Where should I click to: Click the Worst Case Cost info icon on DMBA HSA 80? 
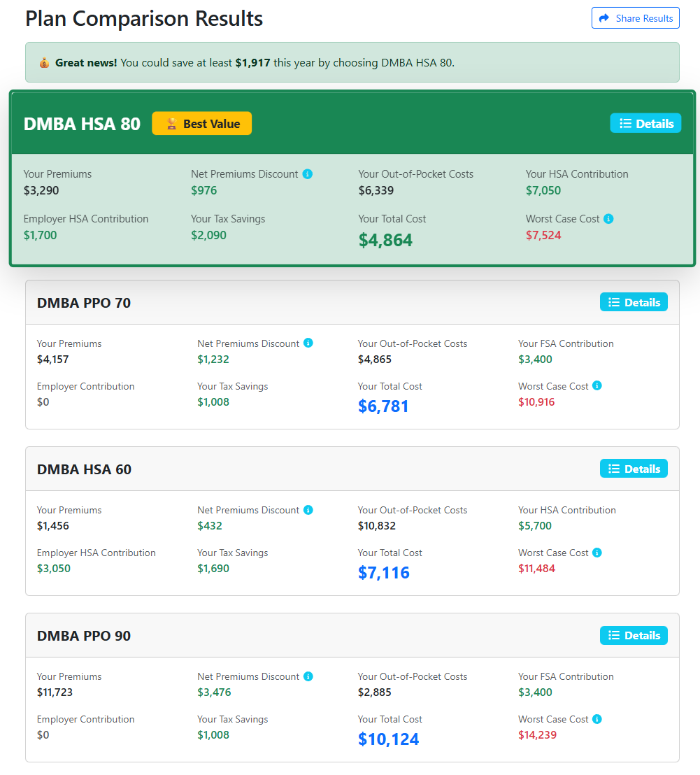(x=609, y=218)
